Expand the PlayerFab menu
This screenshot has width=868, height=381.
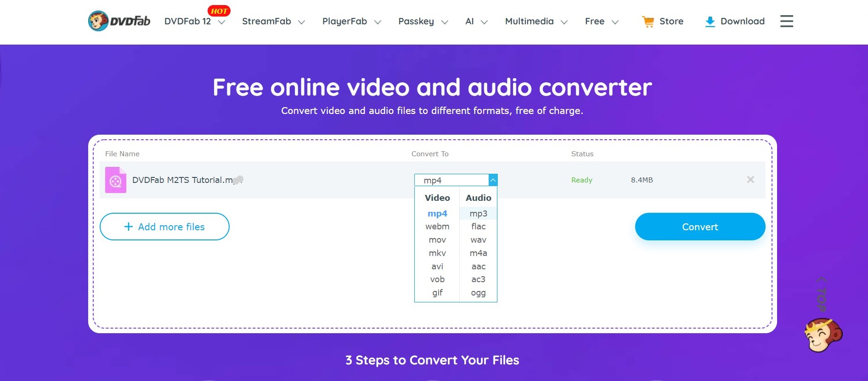point(378,22)
